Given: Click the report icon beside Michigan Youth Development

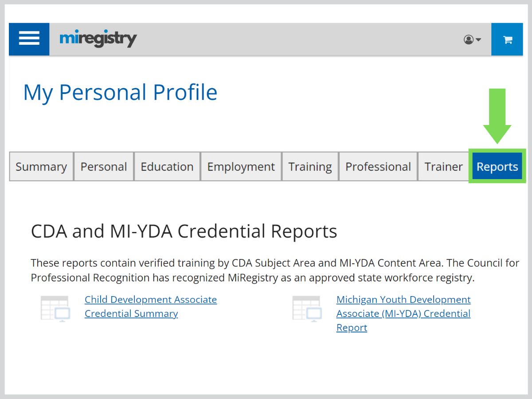Looking at the screenshot, I should [x=307, y=308].
